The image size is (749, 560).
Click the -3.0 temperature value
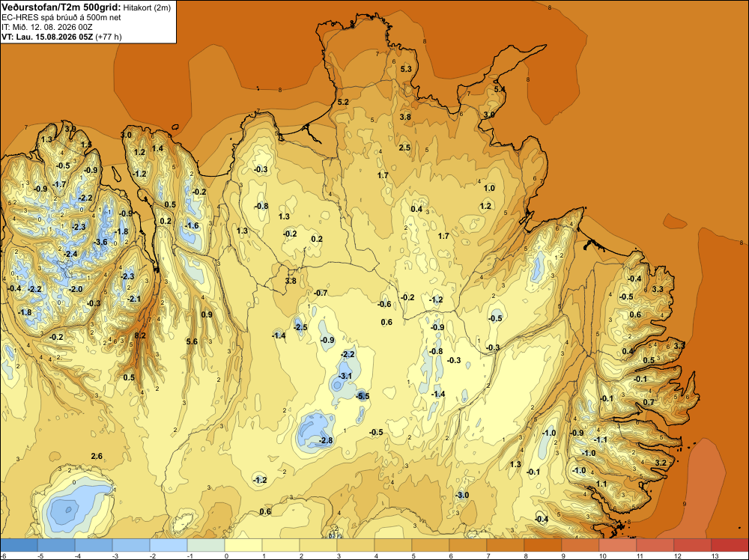point(461,495)
